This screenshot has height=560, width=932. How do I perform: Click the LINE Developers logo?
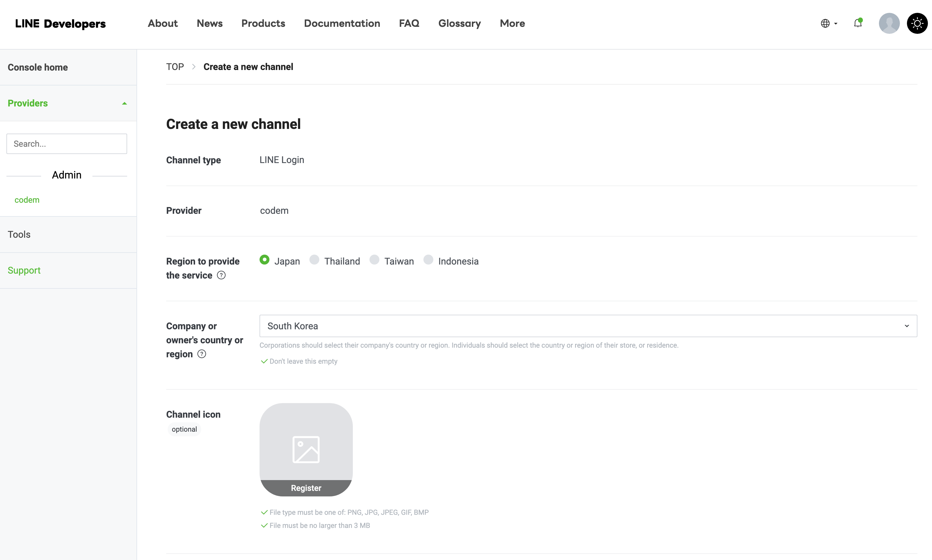[x=60, y=23]
